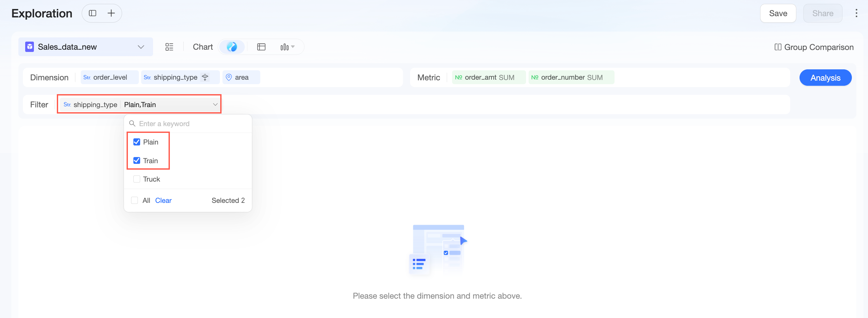Open the field list view icon
Image resolution: width=868 pixels, height=318 pixels.
pyautogui.click(x=169, y=47)
